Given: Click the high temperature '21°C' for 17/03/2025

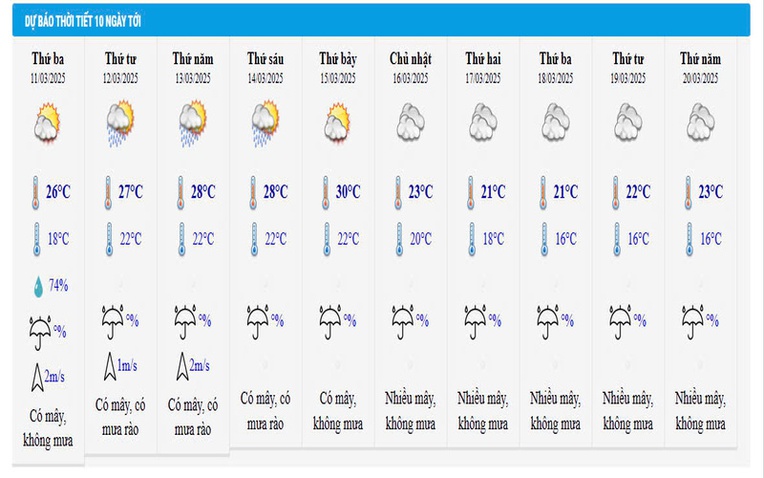Looking at the screenshot, I should 493,192.
